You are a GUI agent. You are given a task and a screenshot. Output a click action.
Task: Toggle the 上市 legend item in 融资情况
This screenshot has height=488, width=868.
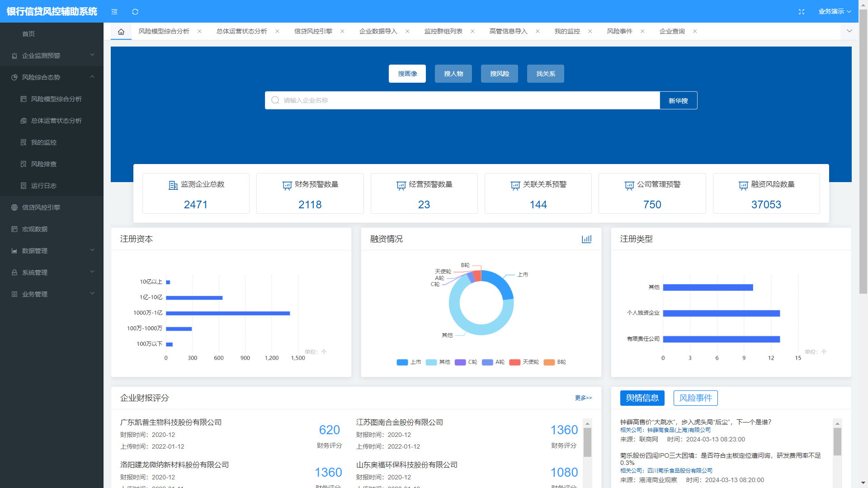(x=409, y=362)
